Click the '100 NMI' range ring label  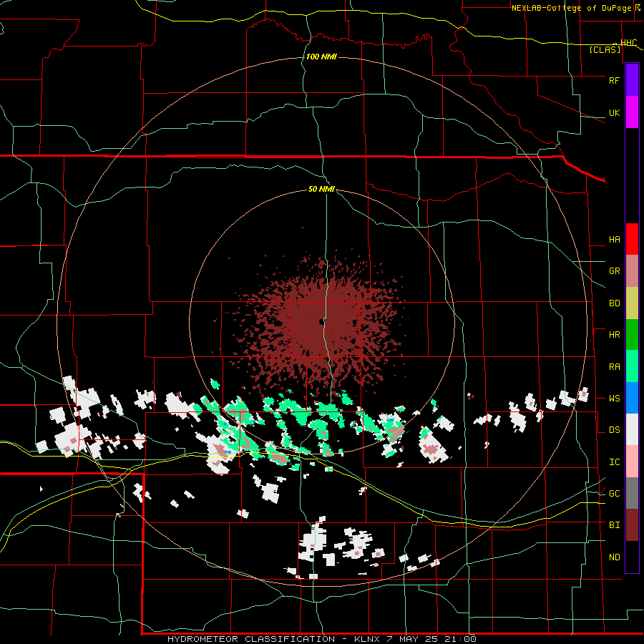(x=321, y=57)
